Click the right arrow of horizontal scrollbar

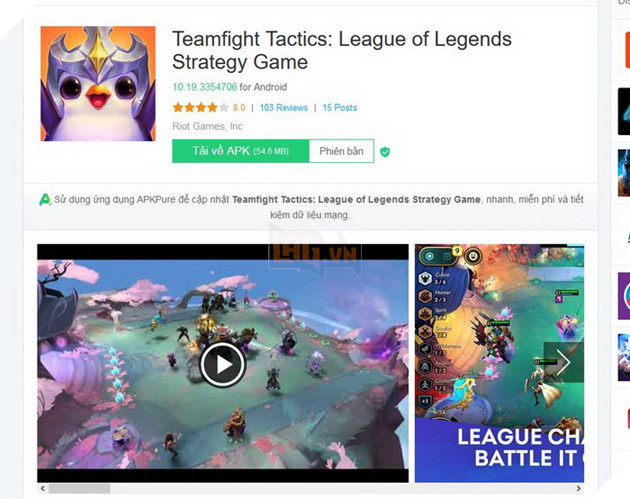tap(578, 489)
